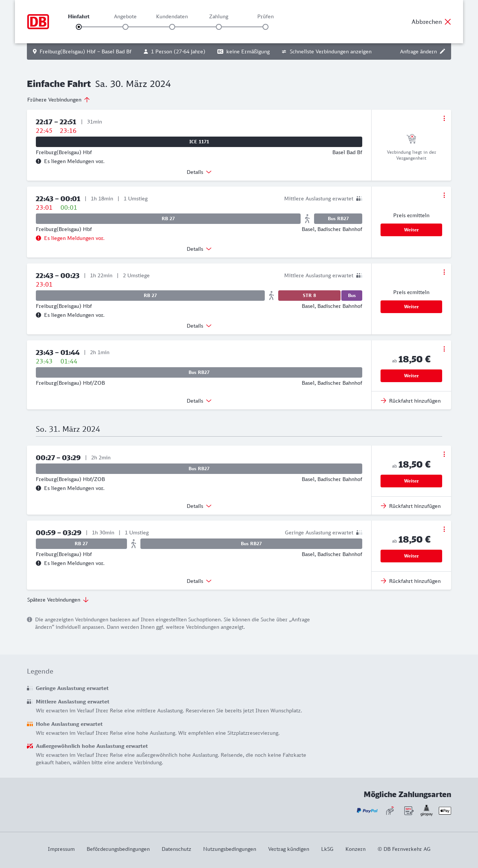Expand Details for the ICE 1171 connection
478x868 pixels.
(199, 172)
